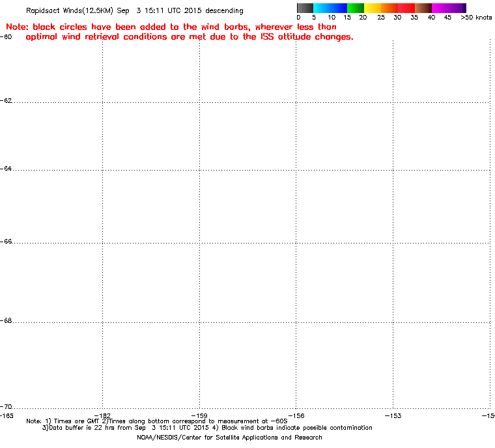Click the red note about black circles
Image resolution: width=495 pixels, height=448 pixels.
click(180, 32)
